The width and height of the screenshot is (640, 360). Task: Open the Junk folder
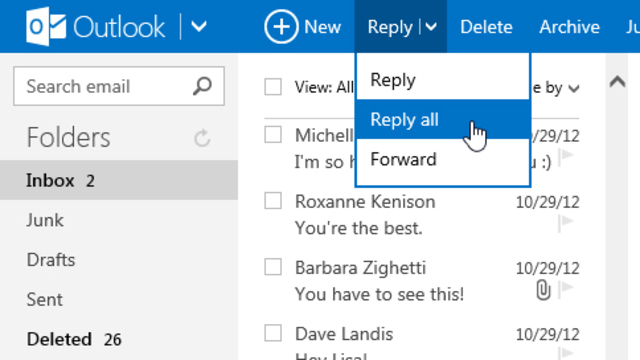click(x=119, y=220)
